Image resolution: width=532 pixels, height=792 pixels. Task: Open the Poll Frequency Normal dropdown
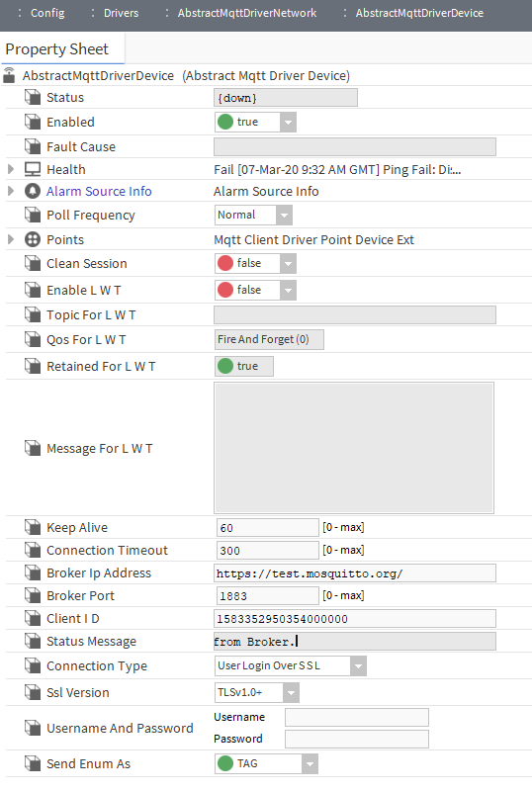(x=284, y=216)
